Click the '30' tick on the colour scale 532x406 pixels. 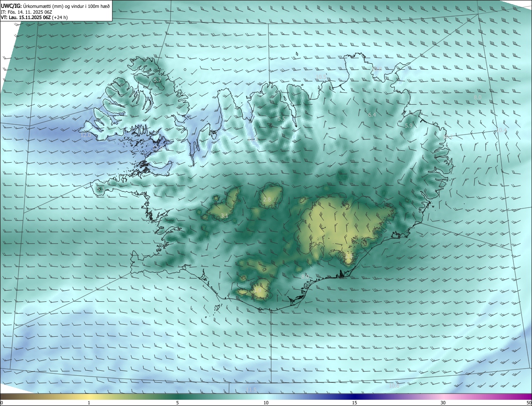[x=443, y=403]
